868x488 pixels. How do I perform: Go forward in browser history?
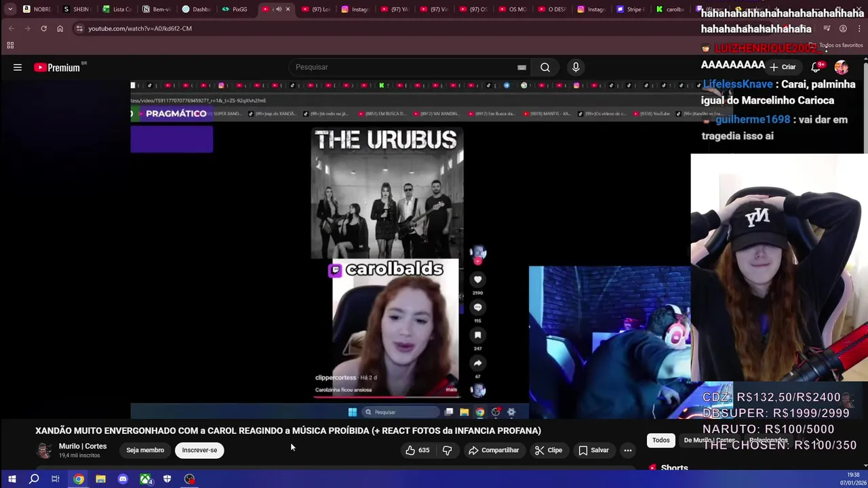point(28,28)
